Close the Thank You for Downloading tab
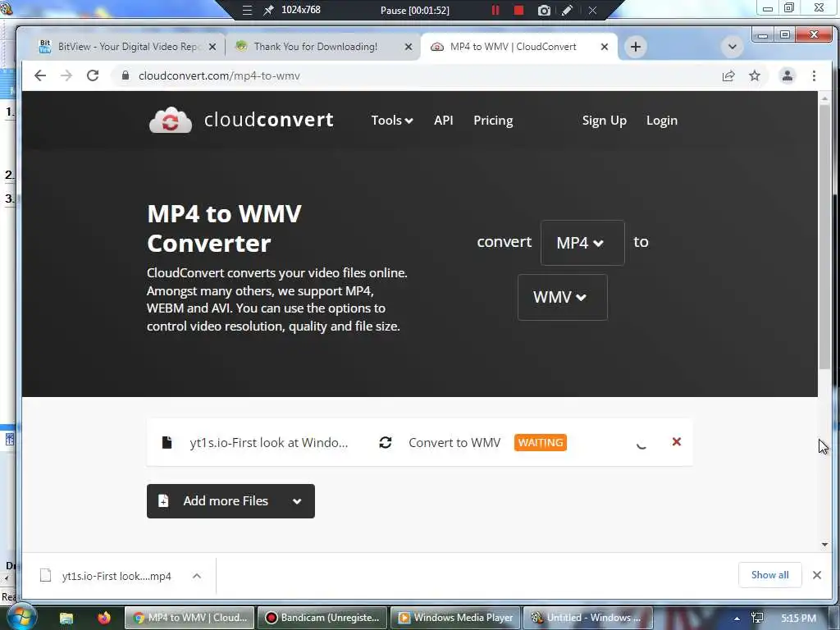 409,47
